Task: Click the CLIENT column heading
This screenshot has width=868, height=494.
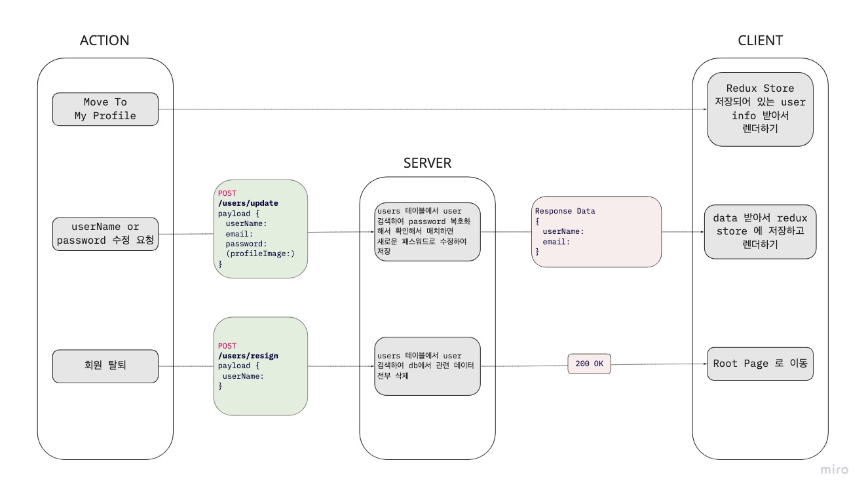Action: click(760, 41)
